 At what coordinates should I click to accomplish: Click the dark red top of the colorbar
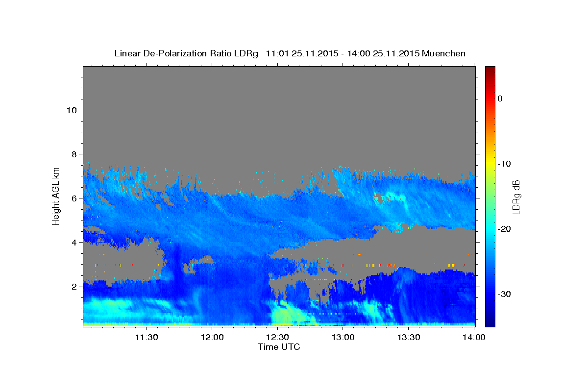490,70
